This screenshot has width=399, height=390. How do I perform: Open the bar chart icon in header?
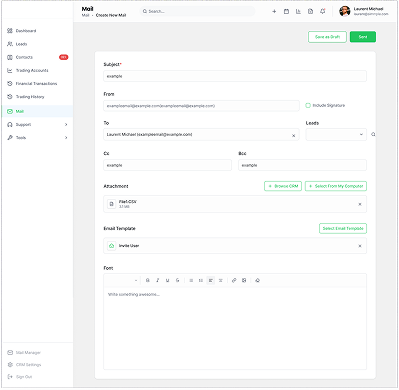[298, 11]
